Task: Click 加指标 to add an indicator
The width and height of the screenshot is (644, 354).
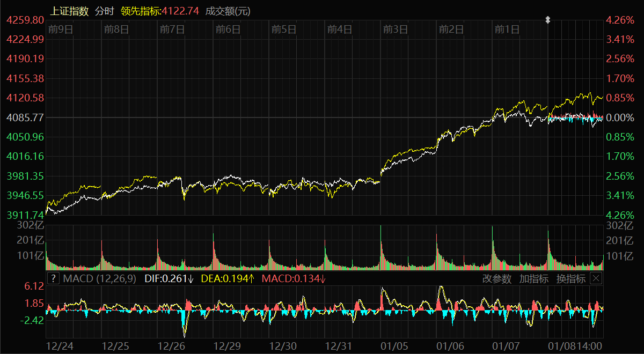Action: pos(533,278)
